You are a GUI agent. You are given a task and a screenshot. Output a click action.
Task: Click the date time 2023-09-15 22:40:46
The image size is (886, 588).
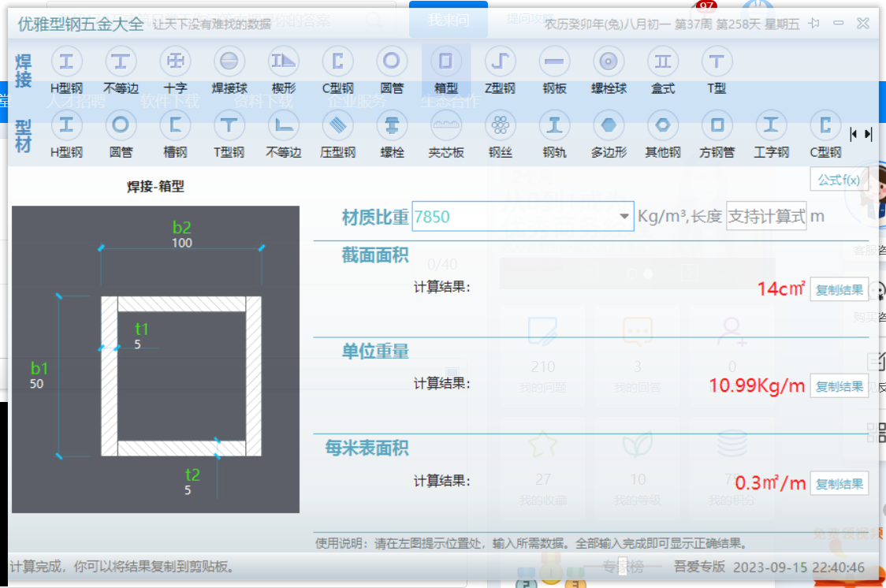click(x=799, y=567)
